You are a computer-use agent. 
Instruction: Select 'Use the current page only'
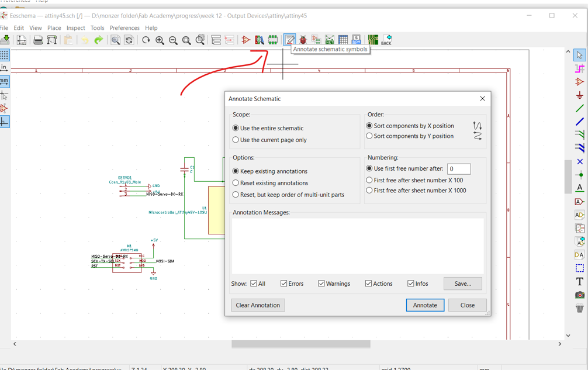(x=269, y=140)
